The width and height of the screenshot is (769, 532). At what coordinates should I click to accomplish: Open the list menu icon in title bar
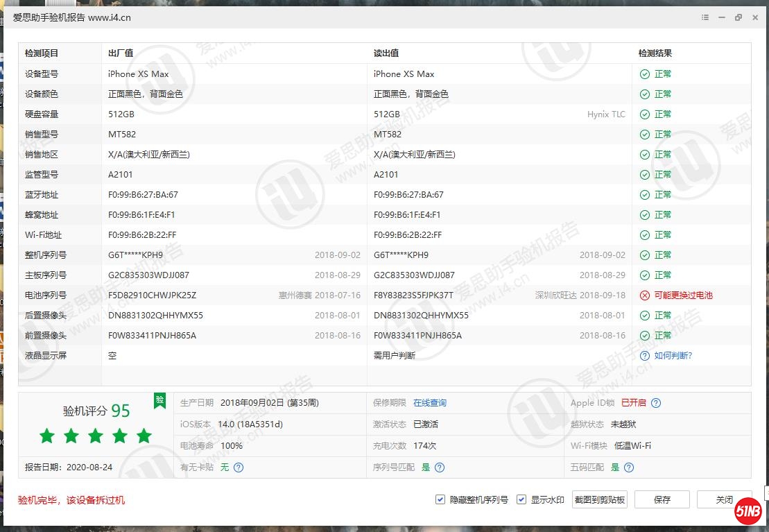[x=705, y=17]
